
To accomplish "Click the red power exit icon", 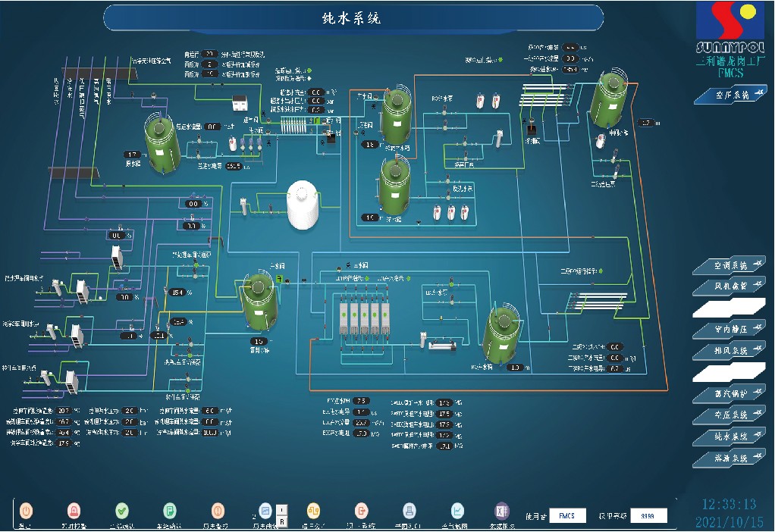I will [25, 511].
